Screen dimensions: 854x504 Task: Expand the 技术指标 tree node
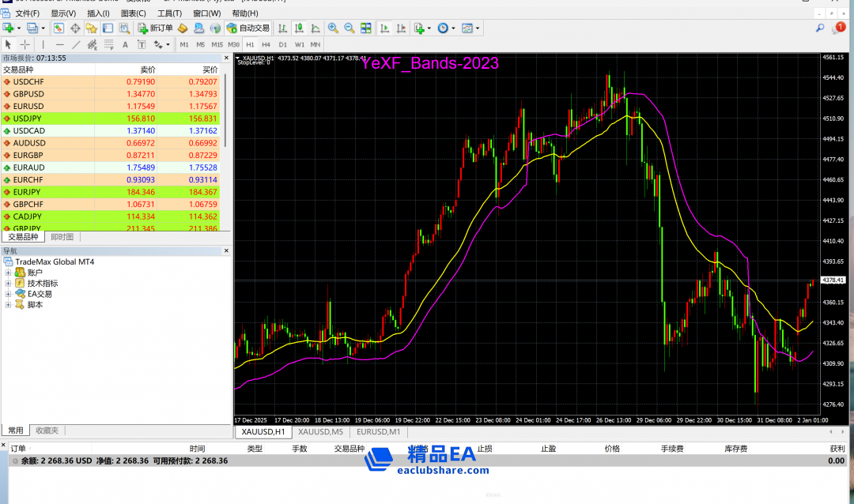pyautogui.click(x=9, y=283)
